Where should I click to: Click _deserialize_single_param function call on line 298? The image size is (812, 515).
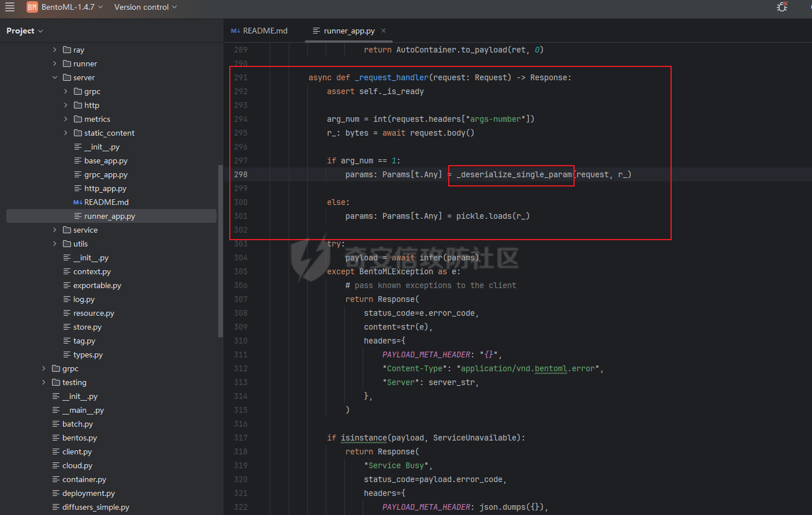513,174
